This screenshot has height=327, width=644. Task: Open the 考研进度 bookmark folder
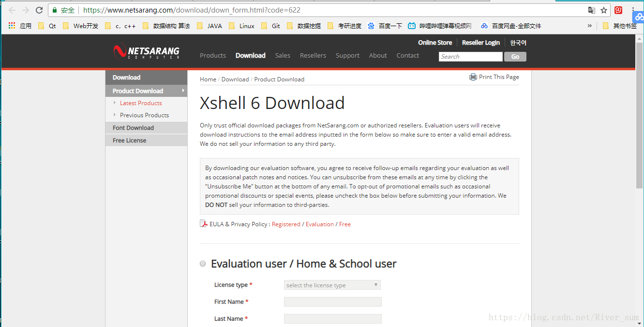(344, 26)
